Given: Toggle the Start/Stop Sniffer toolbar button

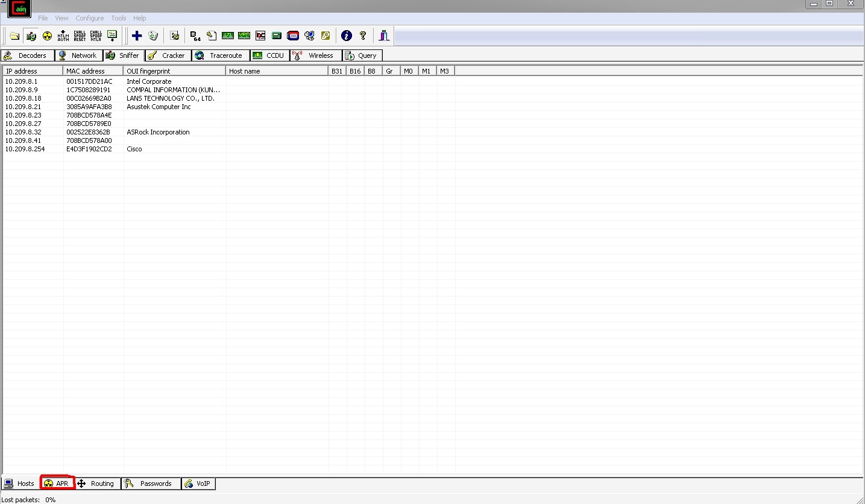Looking at the screenshot, I should pyautogui.click(x=31, y=36).
